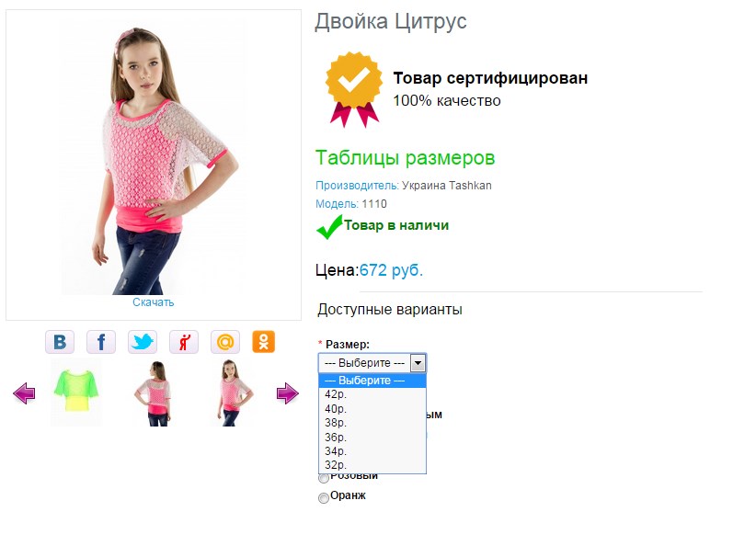The width and height of the screenshot is (756, 546).
Task: View the green top thumbnail
Action: (x=76, y=392)
